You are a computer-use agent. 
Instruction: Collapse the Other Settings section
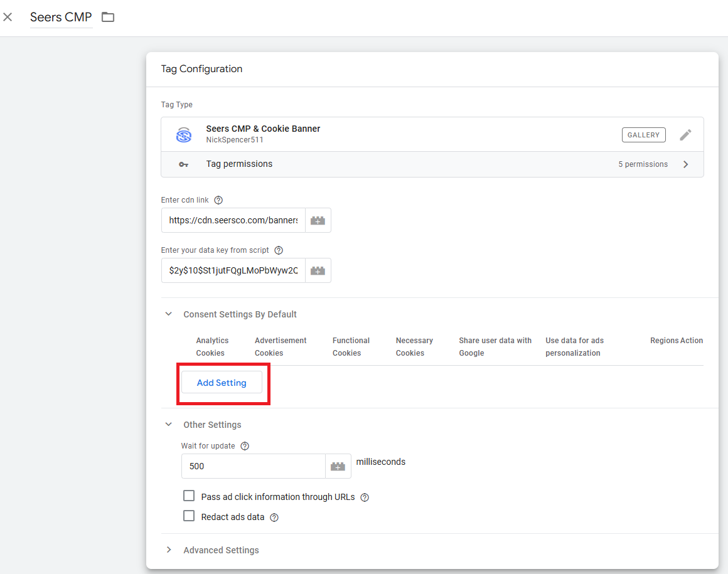click(x=168, y=425)
